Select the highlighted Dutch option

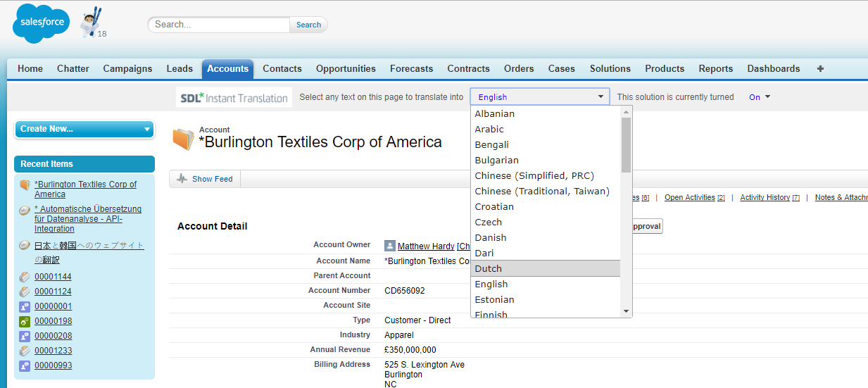click(546, 268)
